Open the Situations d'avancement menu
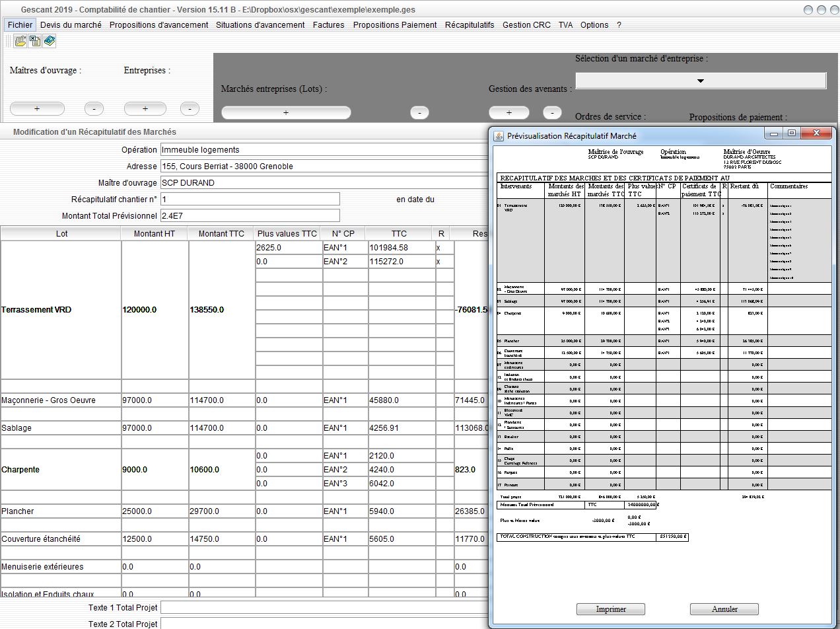Image resolution: width=840 pixels, height=629 pixels. (x=260, y=25)
